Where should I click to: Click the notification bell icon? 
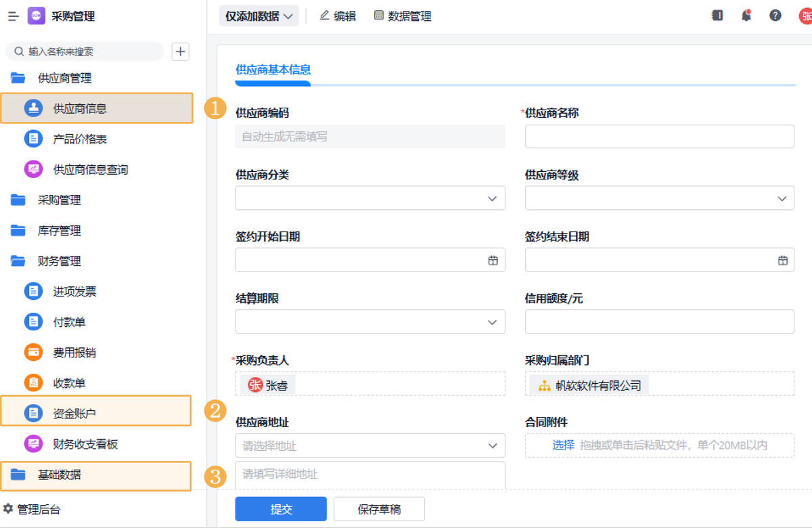pyautogui.click(x=746, y=16)
